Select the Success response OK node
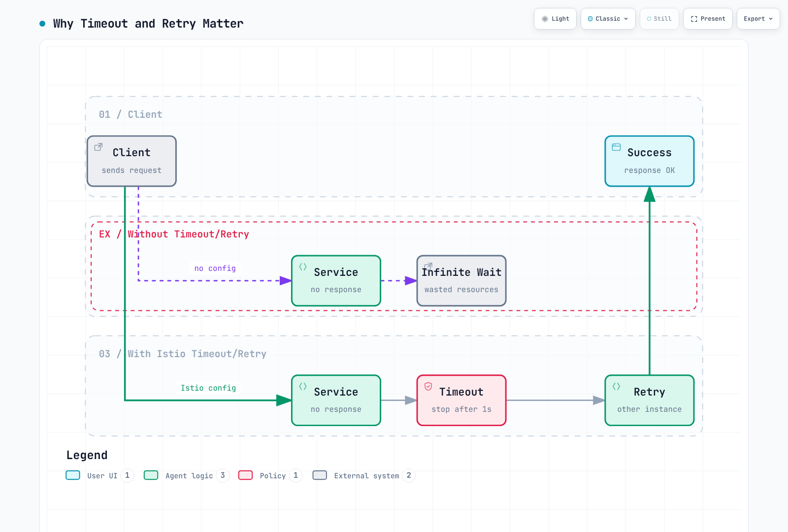Viewport: 788px width, 532px height. pyautogui.click(x=650, y=161)
